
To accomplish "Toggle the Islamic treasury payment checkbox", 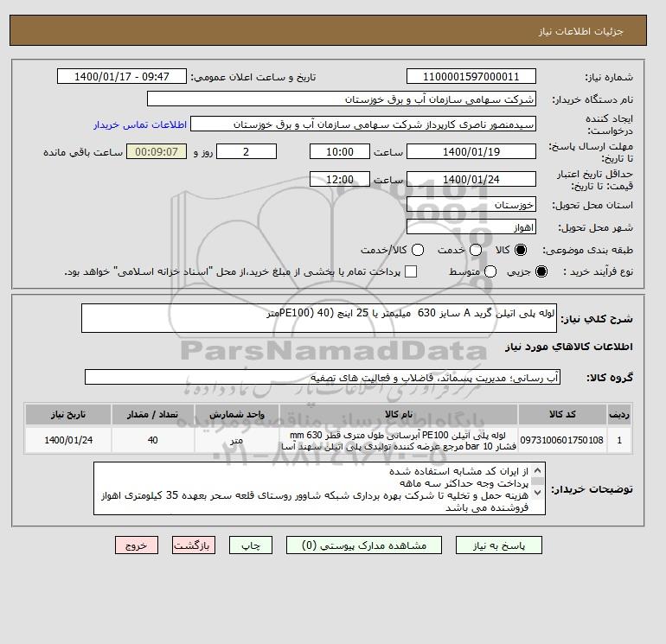I will click(x=411, y=271).
